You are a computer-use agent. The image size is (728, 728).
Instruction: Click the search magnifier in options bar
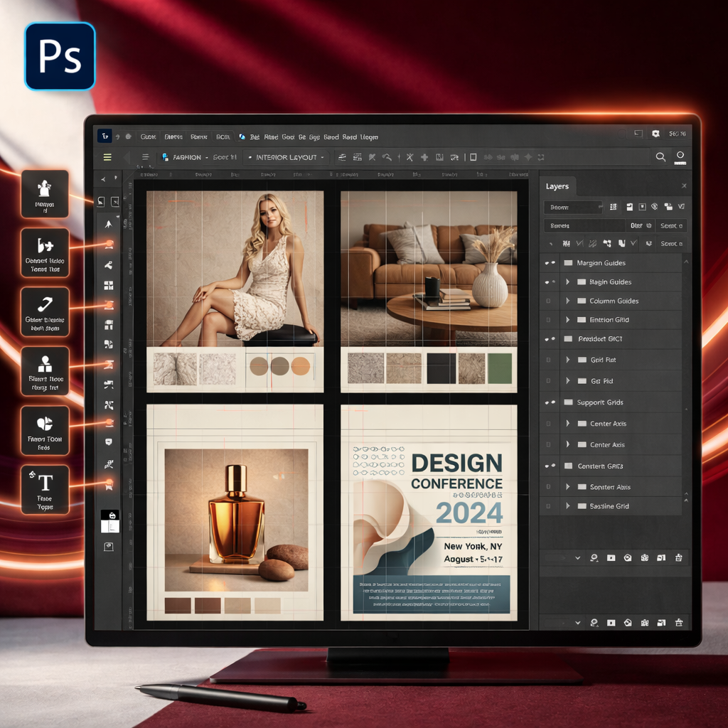tap(660, 157)
